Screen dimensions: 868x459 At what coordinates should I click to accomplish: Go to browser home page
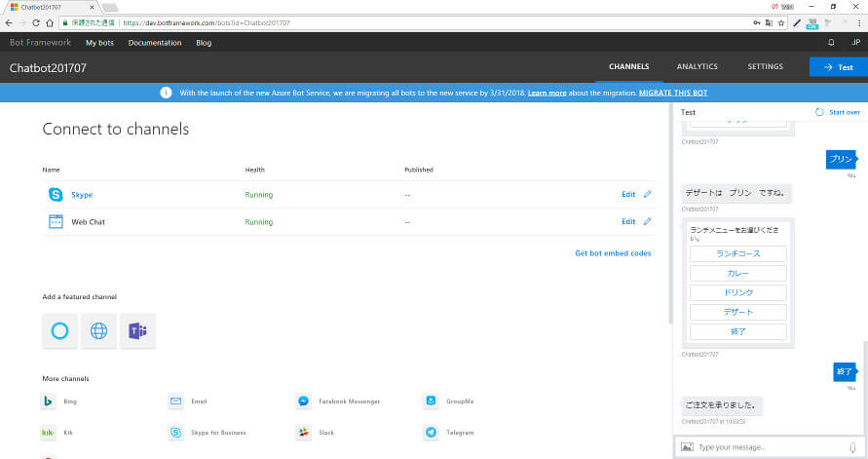pos(50,22)
